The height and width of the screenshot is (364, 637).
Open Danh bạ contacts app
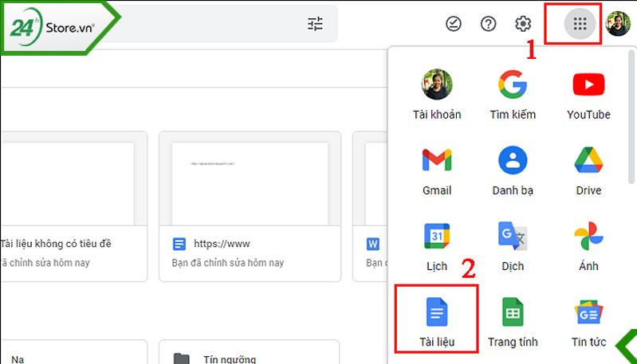tap(513, 170)
